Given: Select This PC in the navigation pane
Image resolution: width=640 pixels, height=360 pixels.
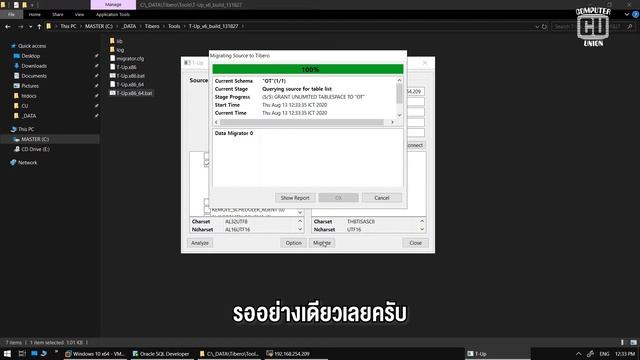Looking at the screenshot, I should [25, 129].
